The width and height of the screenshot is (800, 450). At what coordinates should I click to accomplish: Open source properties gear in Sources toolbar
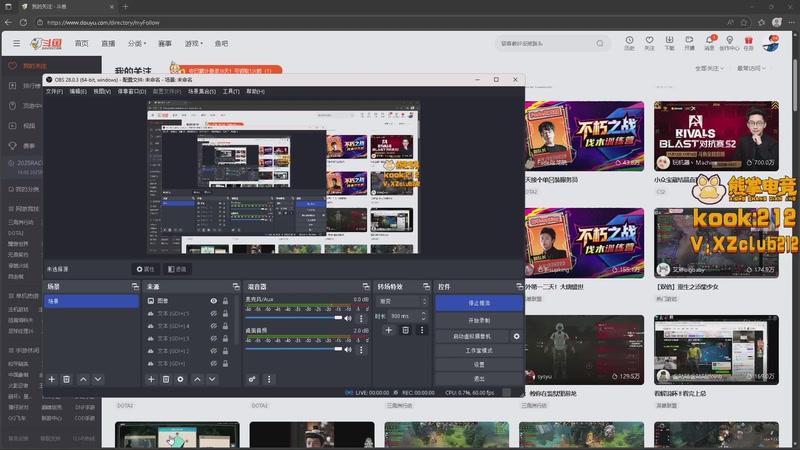[180, 379]
